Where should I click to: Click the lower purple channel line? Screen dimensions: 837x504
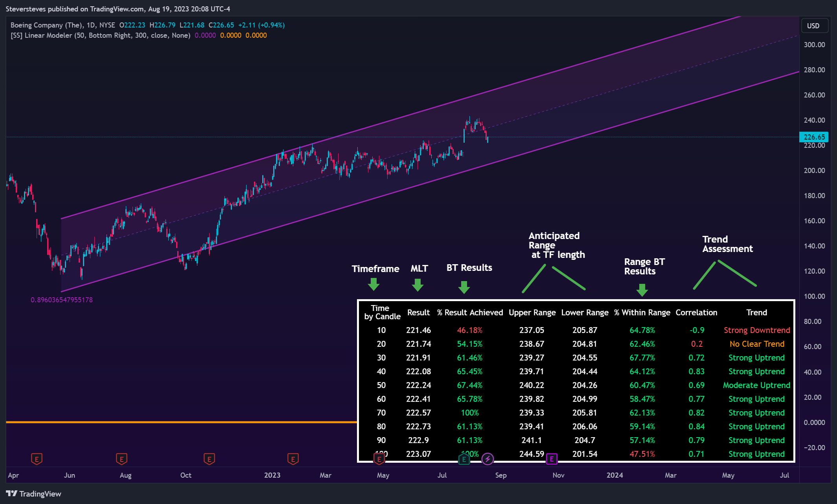pos(430,182)
